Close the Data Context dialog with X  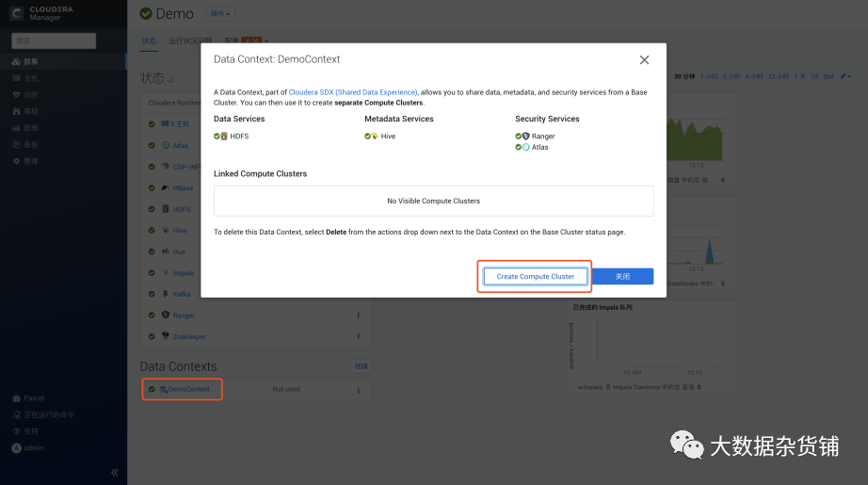pos(644,59)
